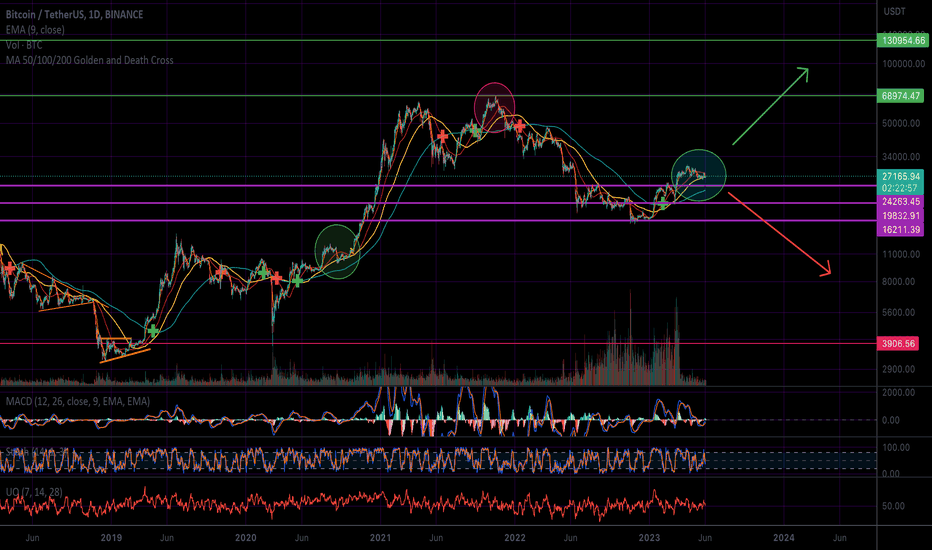The image size is (932, 550).
Task: Select the red downward arrow drawing
Action: [779, 234]
